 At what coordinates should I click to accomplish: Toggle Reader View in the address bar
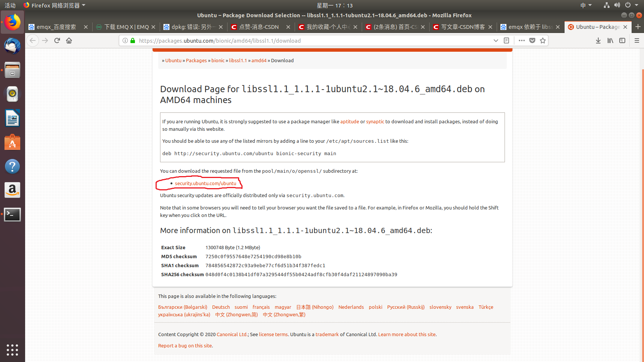[x=507, y=40]
